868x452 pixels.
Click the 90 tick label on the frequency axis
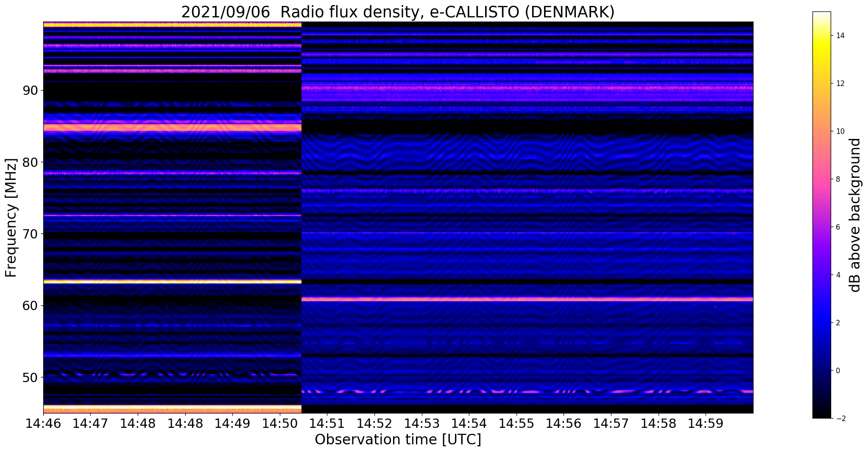coord(29,91)
